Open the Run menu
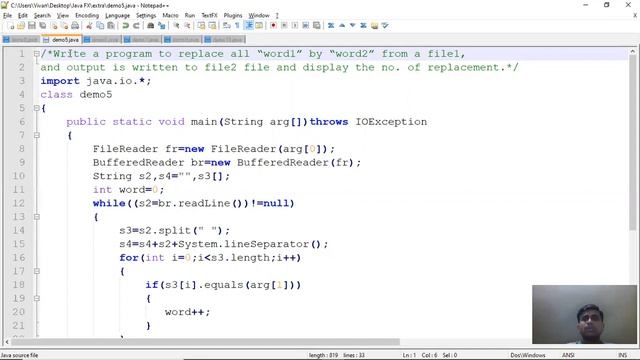The width and height of the screenshot is (640, 360). (190, 16)
